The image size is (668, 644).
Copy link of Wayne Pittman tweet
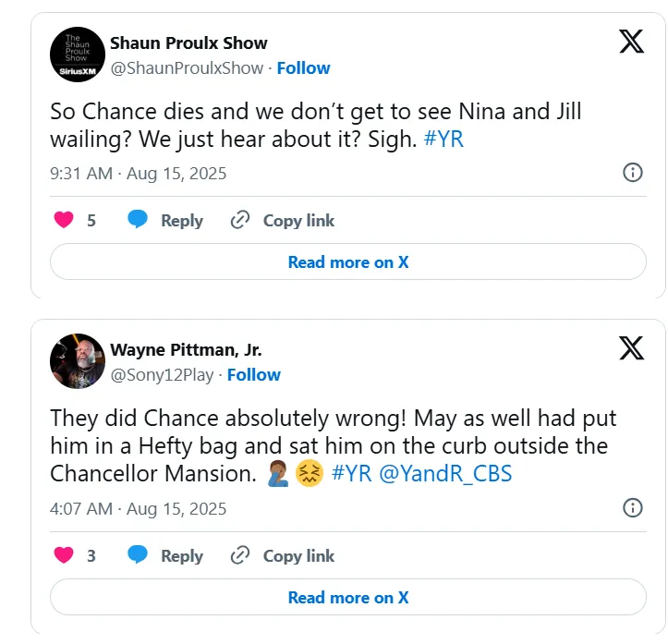point(283,555)
